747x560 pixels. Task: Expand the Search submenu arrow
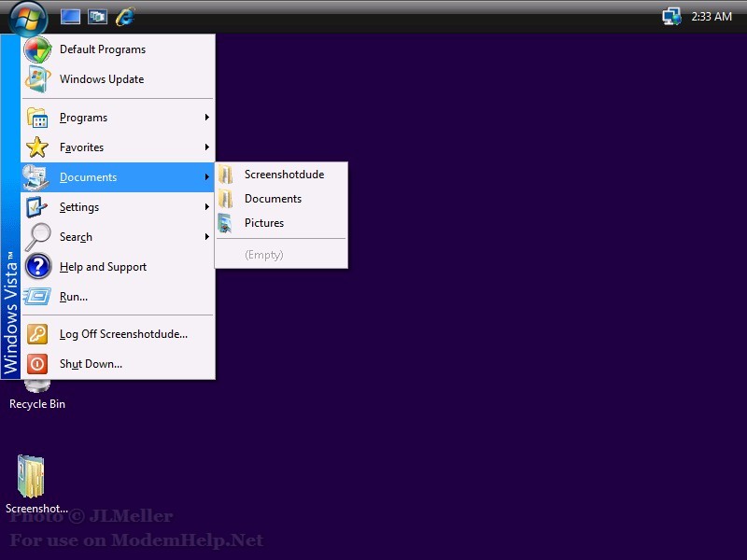(x=206, y=237)
